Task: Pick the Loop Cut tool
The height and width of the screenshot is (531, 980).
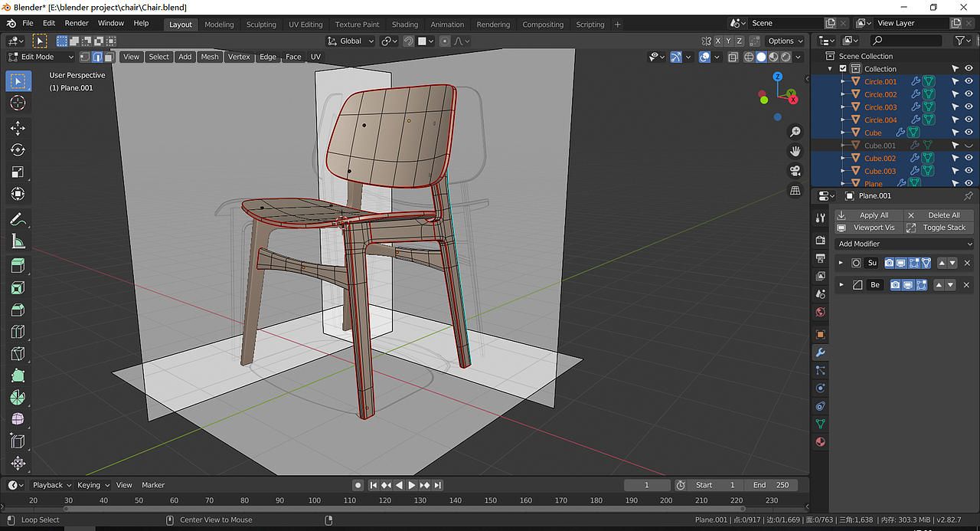Action: pyautogui.click(x=18, y=332)
